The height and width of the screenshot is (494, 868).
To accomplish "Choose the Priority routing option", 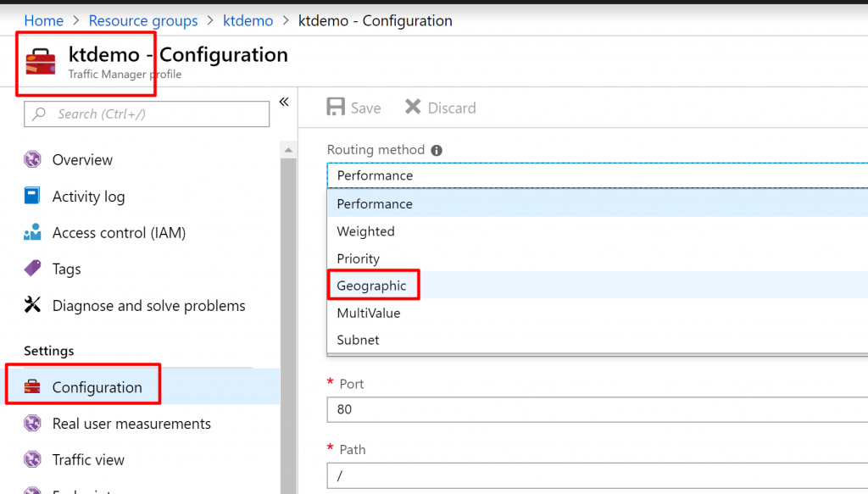I will click(x=598, y=258).
